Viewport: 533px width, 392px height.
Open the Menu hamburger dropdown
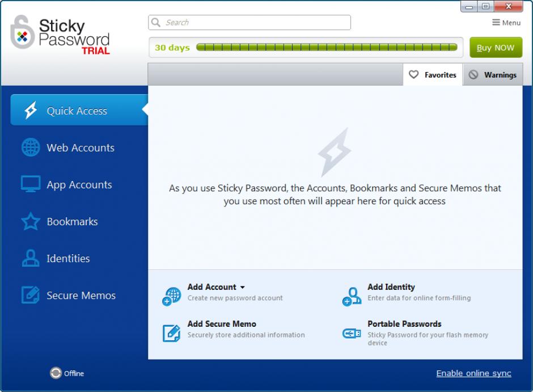point(506,23)
